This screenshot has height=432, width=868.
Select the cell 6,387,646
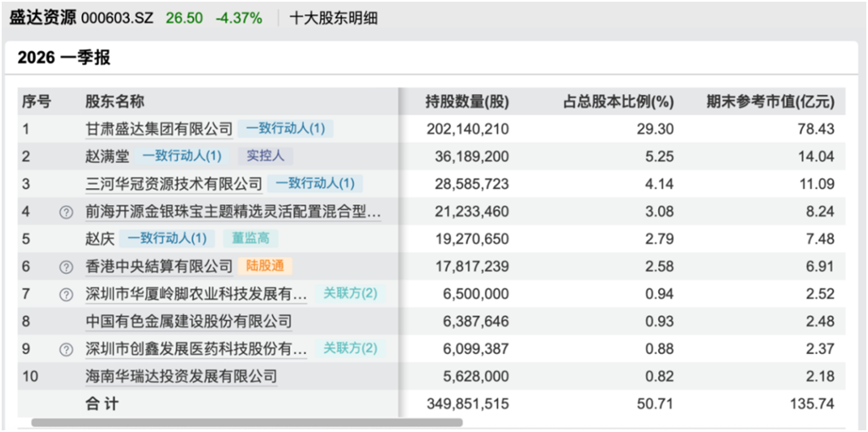tap(476, 321)
